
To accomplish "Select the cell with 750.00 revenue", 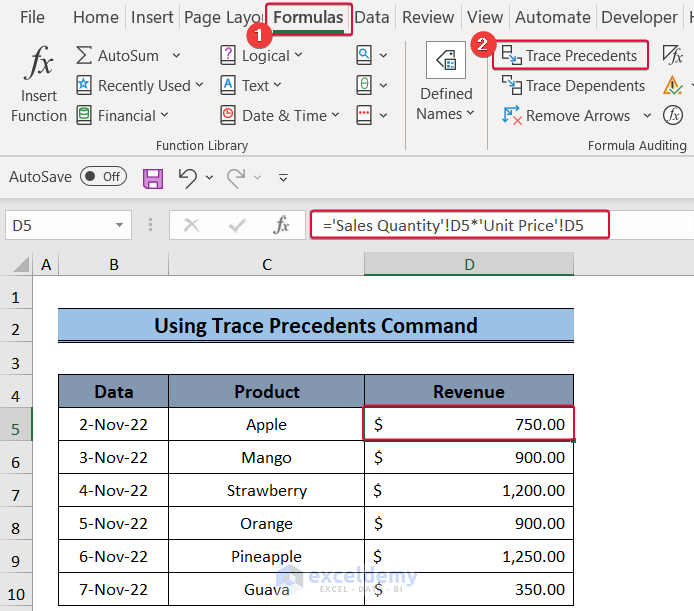I will [x=469, y=424].
